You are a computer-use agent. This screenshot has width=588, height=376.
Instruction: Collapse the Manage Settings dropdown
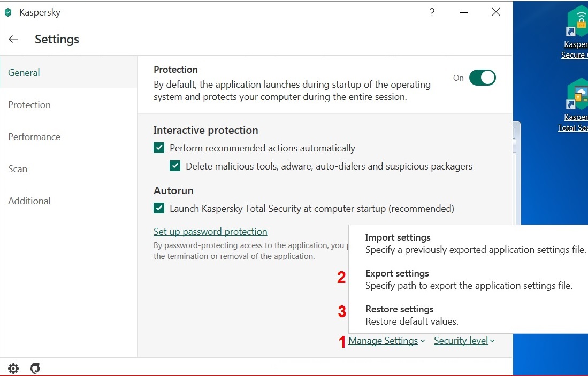click(x=386, y=341)
